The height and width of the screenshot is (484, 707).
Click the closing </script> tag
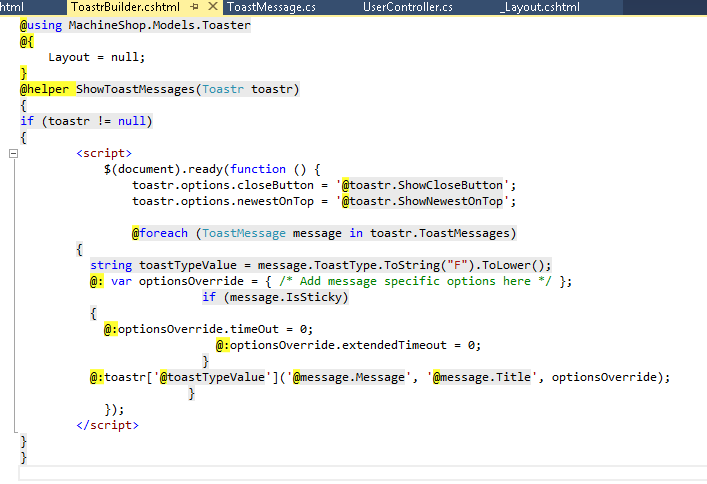pos(107,425)
